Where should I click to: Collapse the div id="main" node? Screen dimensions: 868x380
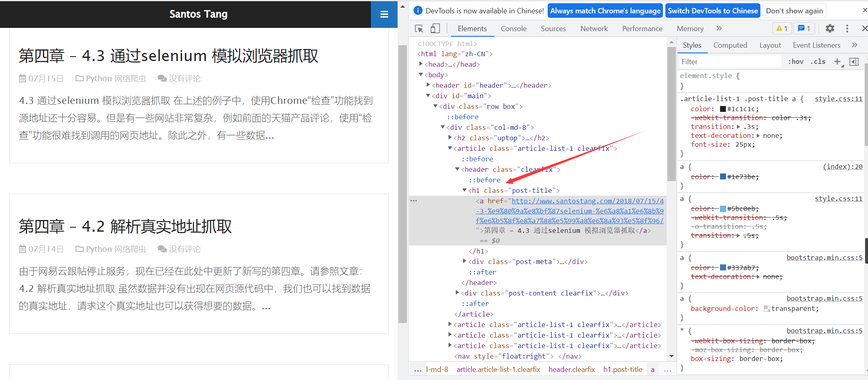pos(428,95)
